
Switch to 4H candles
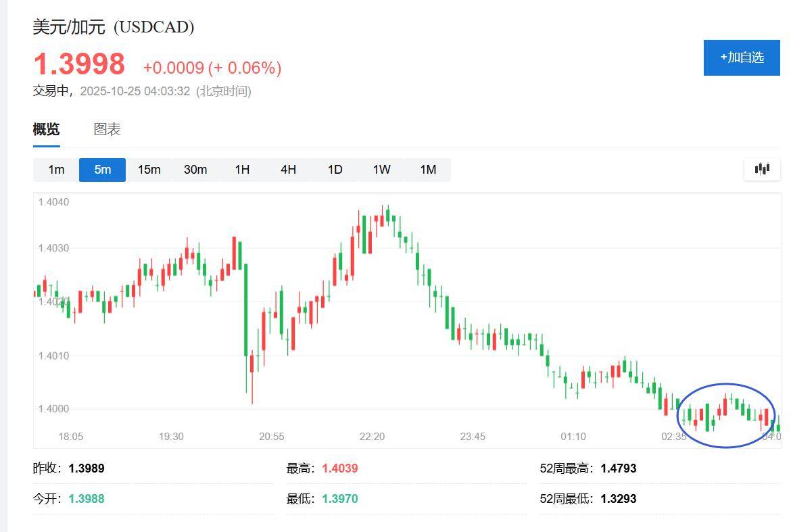[x=288, y=170]
